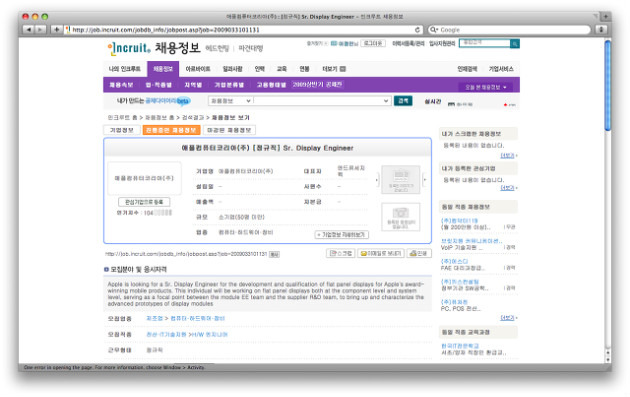Viewport: 630px width, 397px height.
Task: Click the scrollbar down arrow
Action: pos(608,360)
